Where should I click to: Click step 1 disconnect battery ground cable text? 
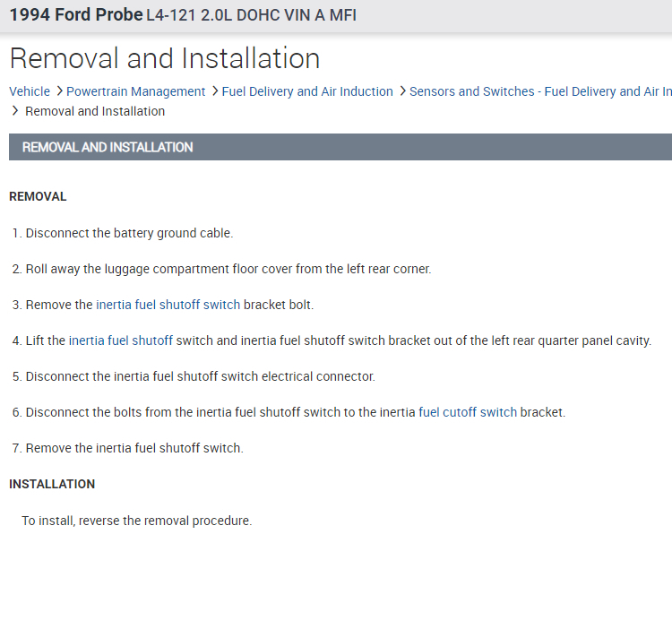(x=128, y=233)
